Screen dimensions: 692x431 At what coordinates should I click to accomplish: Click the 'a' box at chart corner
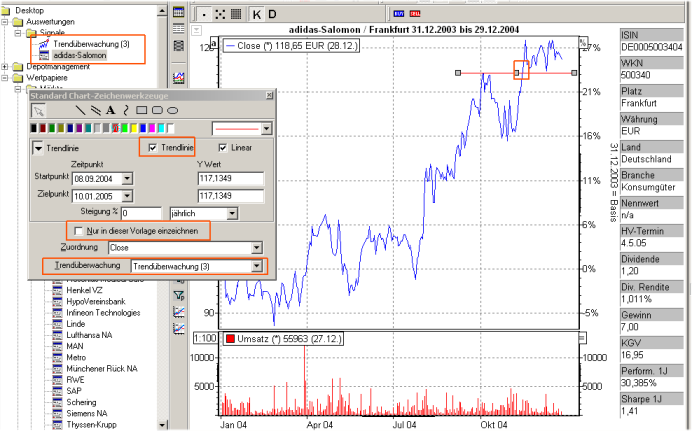coord(214,43)
